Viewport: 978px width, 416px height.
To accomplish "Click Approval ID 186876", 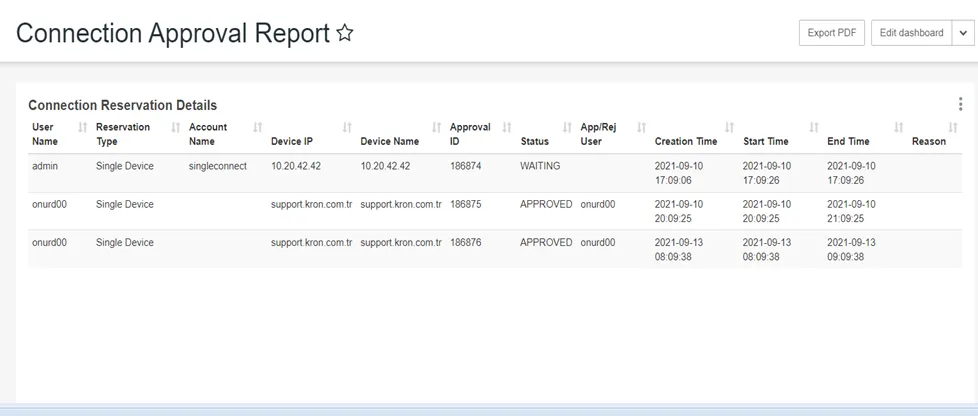I will [465, 242].
